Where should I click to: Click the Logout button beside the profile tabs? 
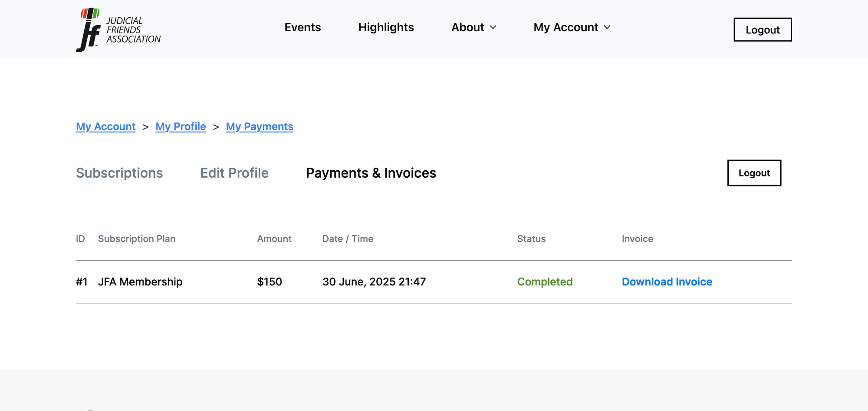pyautogui.click(x=754, y=173)
